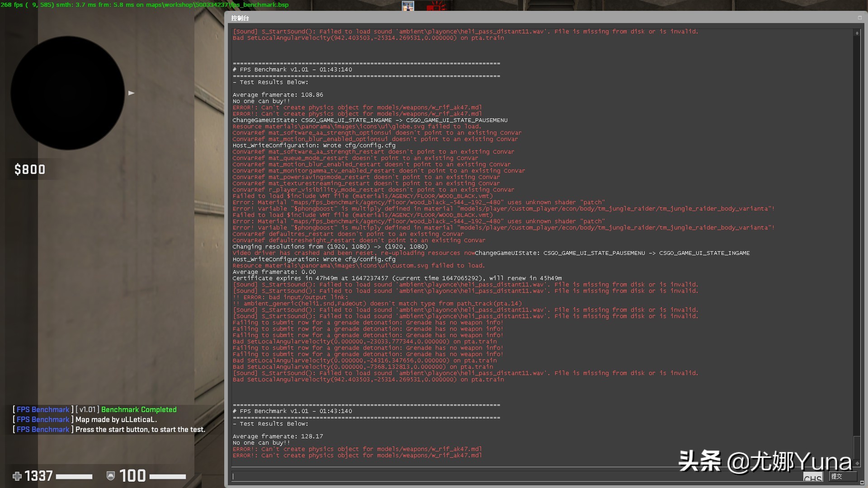The height and width of the screenshot is (488, 868).
Task: Click the player avatar thumbnail at top
Action: pos(408,6)
